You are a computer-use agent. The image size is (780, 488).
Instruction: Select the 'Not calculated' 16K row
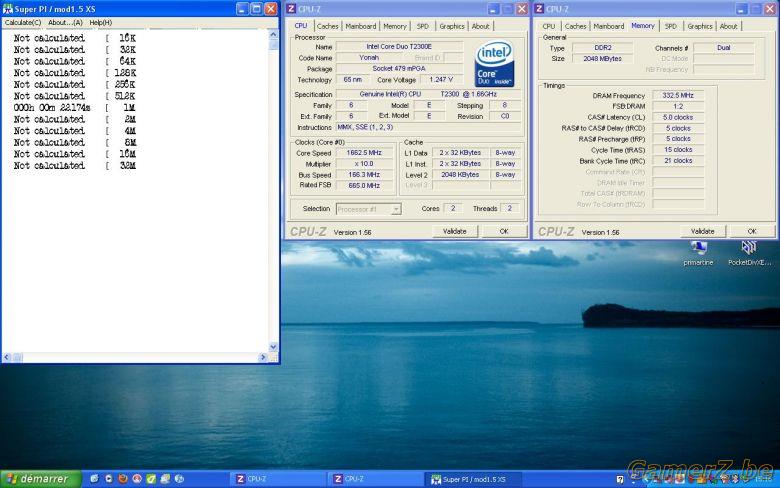click(75, 38)
